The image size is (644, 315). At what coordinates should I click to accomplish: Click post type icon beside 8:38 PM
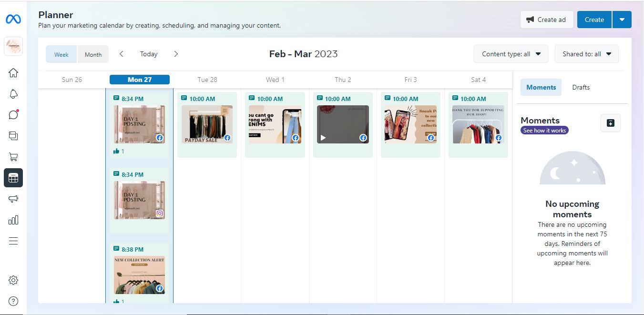(116, 248)
